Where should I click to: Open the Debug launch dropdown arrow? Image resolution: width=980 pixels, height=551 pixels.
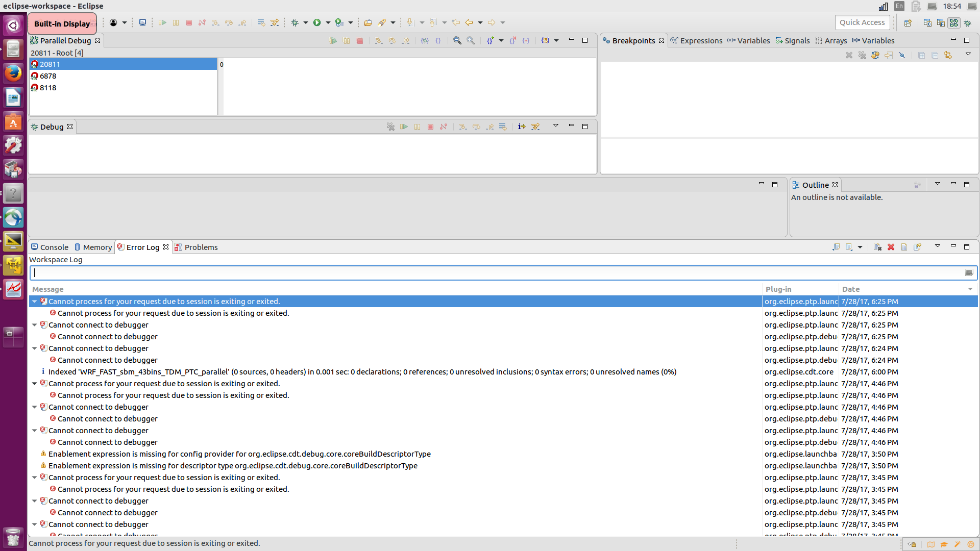pyautogui.click(x=305, y=22)
